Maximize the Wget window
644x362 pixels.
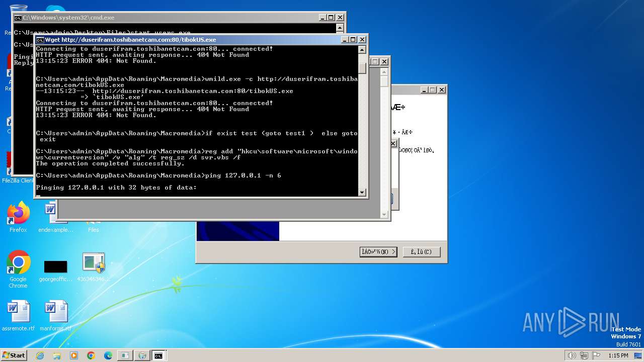(353, 40)
